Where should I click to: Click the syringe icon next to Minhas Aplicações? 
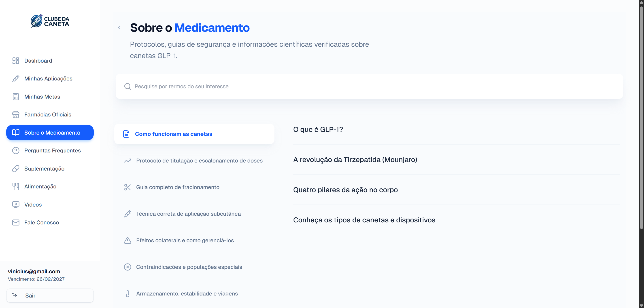(x=16, y=78)
